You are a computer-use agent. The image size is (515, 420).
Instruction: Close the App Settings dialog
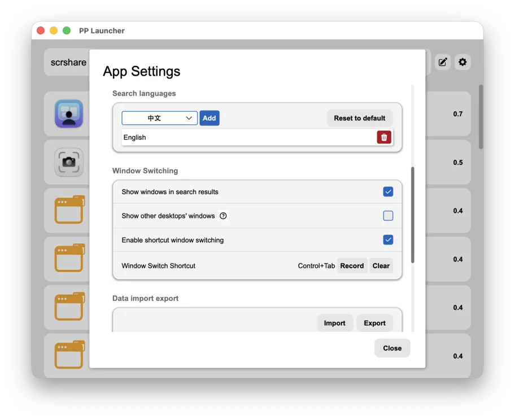point(392,348)
